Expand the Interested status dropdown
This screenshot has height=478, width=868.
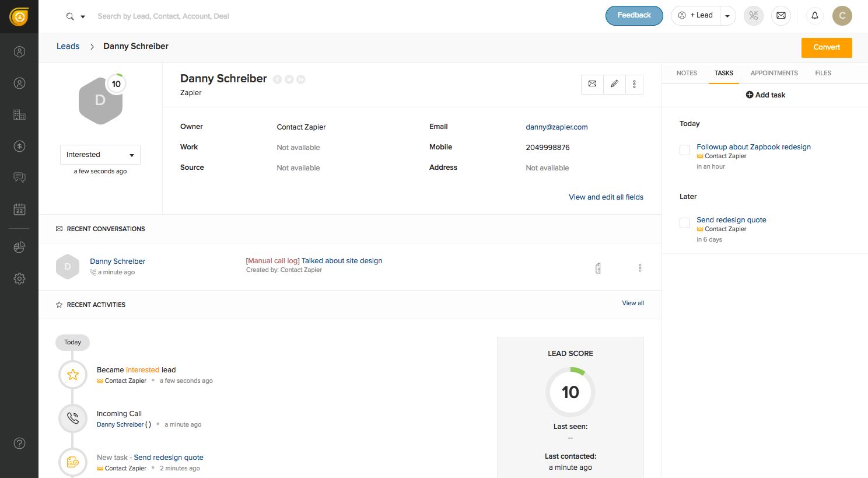pyautogui.click(x=100, y=155)
